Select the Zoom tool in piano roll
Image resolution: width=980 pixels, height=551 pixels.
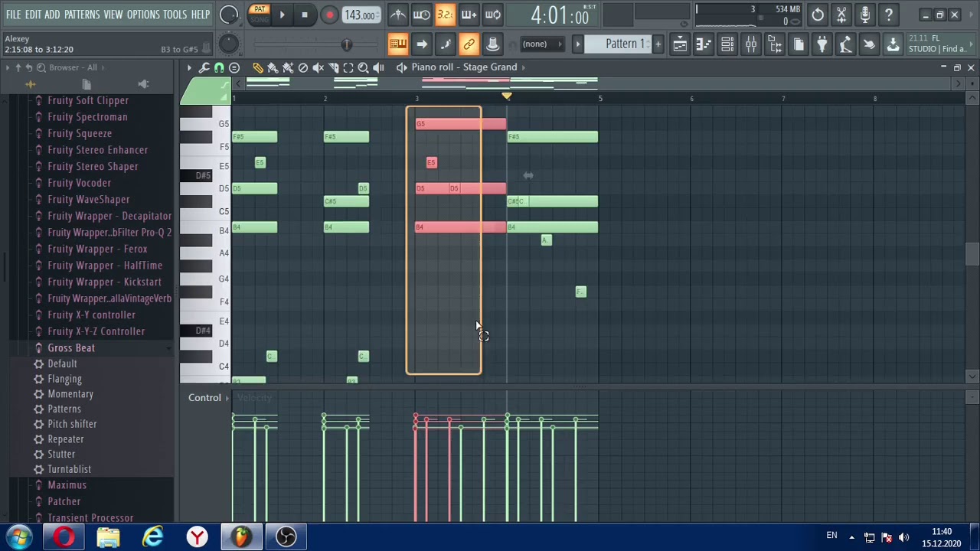[363, 67]
